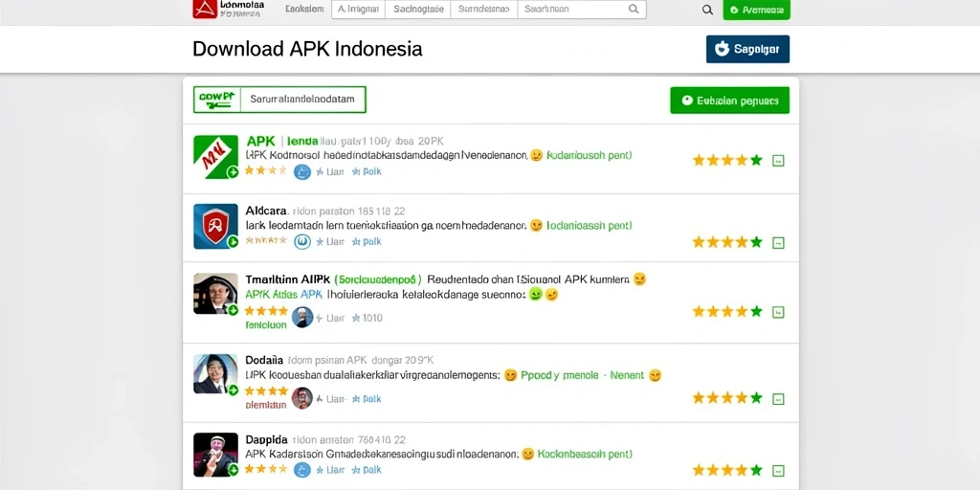Click the Sarurralandelnodatam filter field
The width and height of the screenshot is (980, 490).
(x=302, y=100)
